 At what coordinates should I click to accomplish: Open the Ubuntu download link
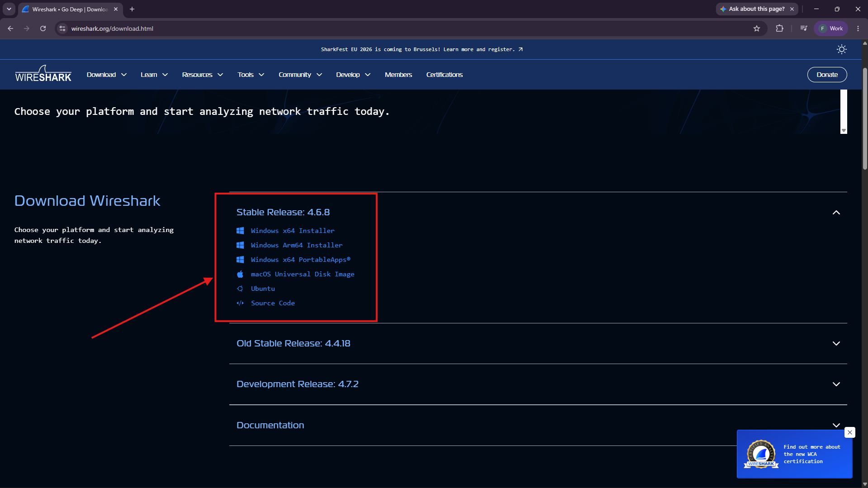point(263,289)
